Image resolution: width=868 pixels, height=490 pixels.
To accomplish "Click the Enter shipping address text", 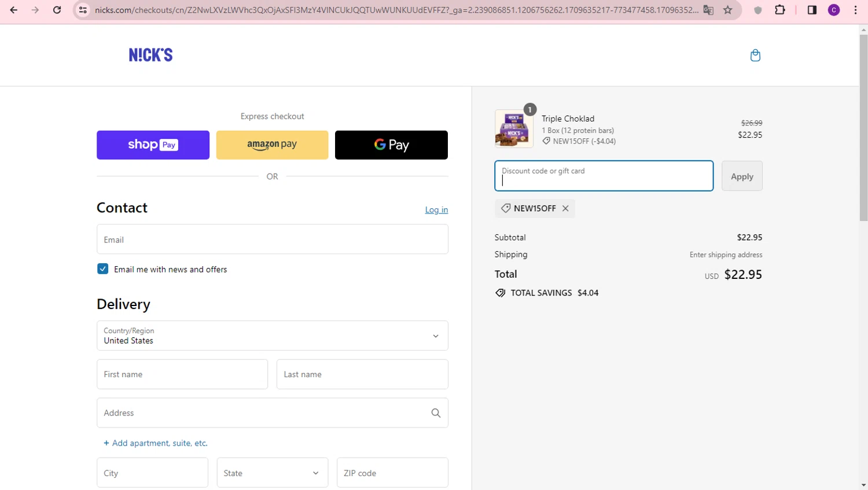I will point(726,255).
